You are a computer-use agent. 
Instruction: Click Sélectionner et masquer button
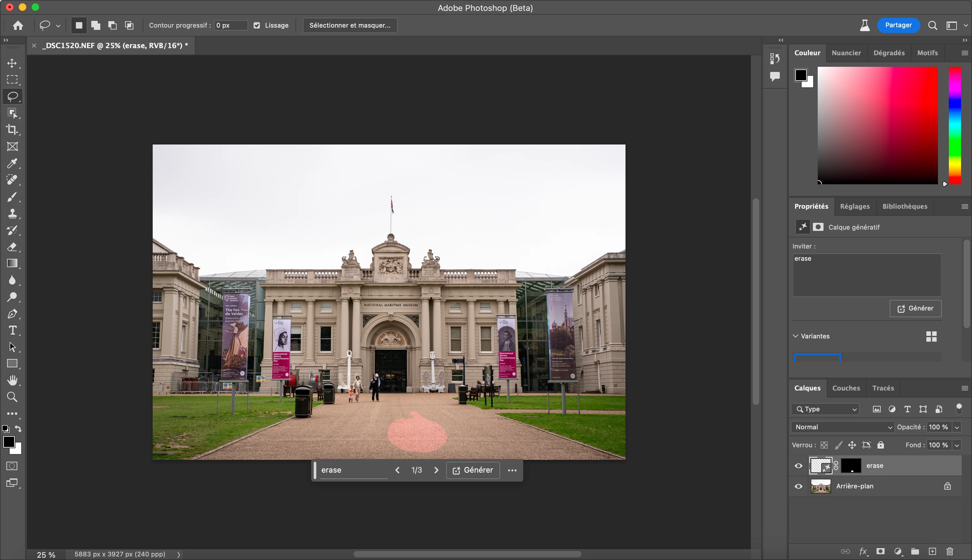click(x=349, y=25)
